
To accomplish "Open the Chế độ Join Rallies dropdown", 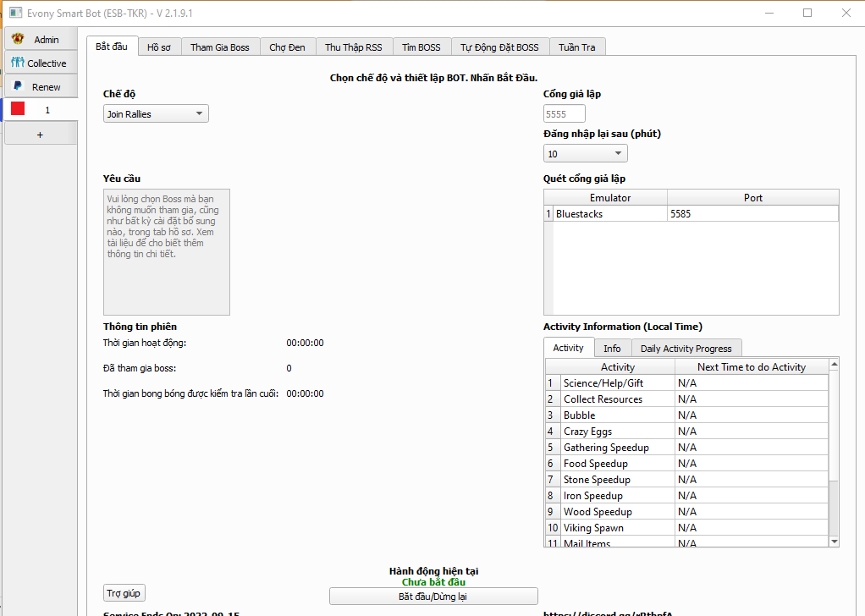I will [156, 114].
